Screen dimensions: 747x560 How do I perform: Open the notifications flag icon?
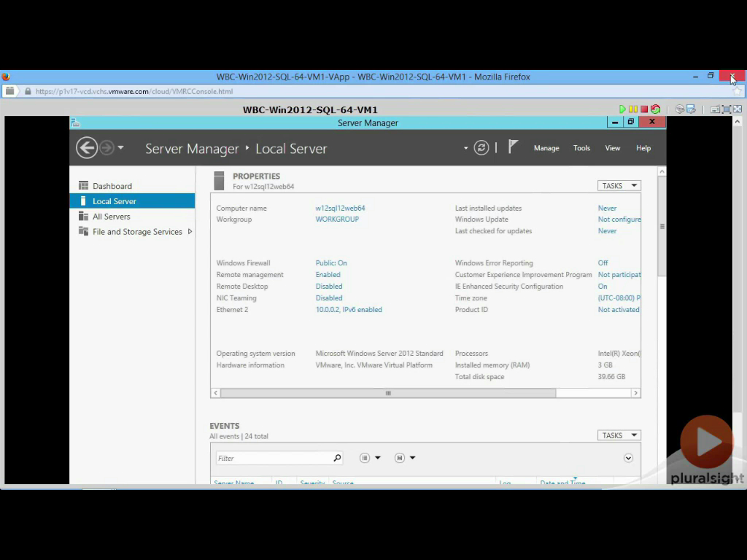pyautogui.click(x=513, y=147)
